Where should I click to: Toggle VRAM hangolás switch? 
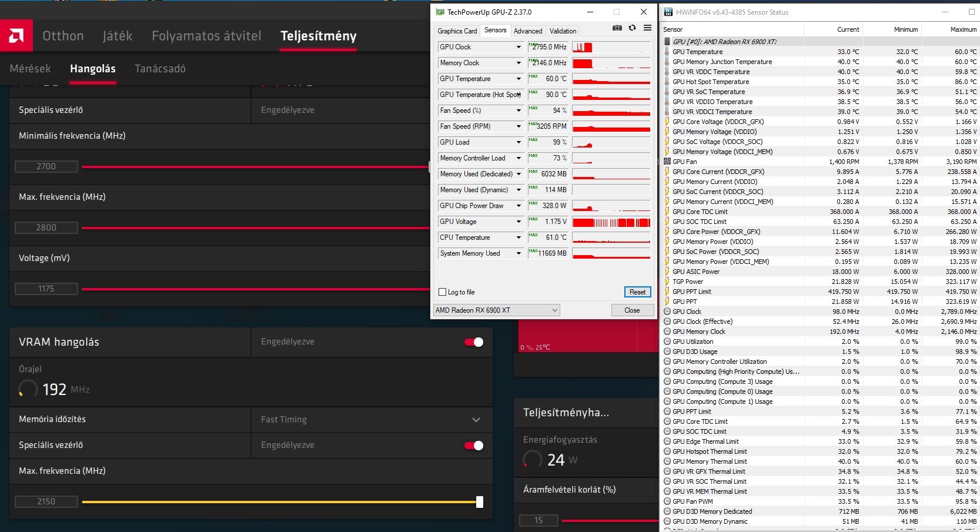pos(474,342)
